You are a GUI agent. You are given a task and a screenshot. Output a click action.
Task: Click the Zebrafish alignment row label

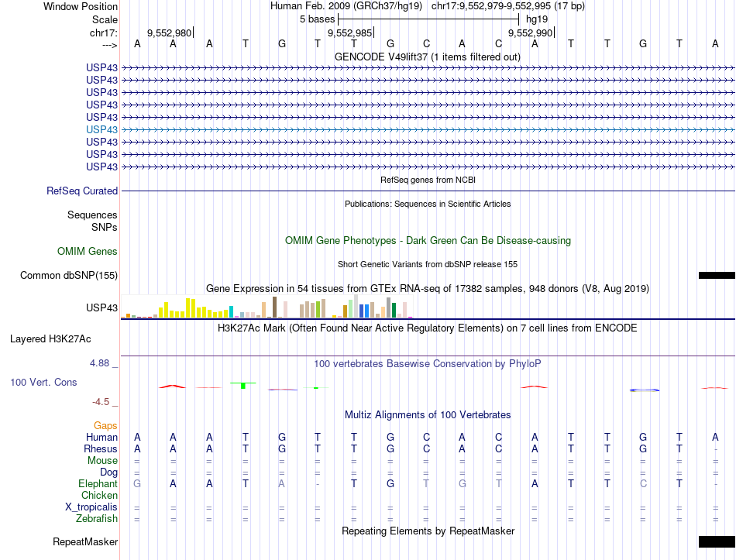click(x=97, y=519)
